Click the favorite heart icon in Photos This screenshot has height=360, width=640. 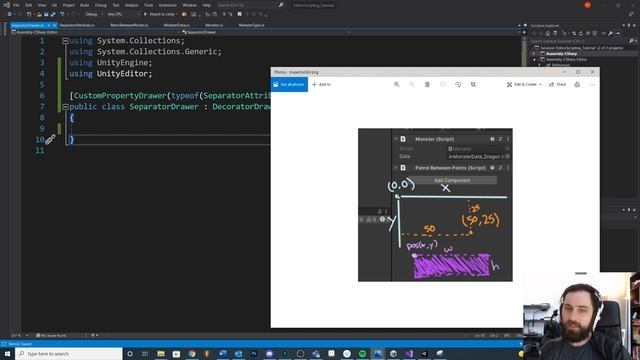click(442, 84)
